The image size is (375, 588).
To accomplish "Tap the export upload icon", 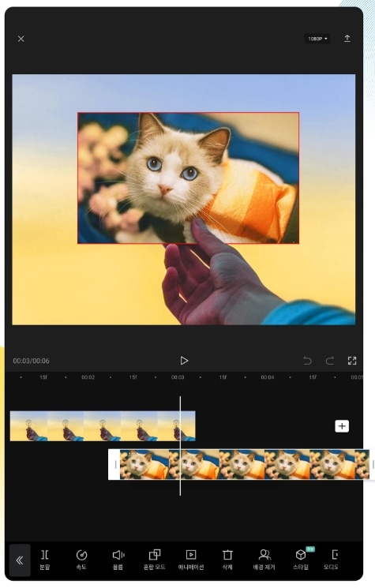I will click(x=347, y=38).
